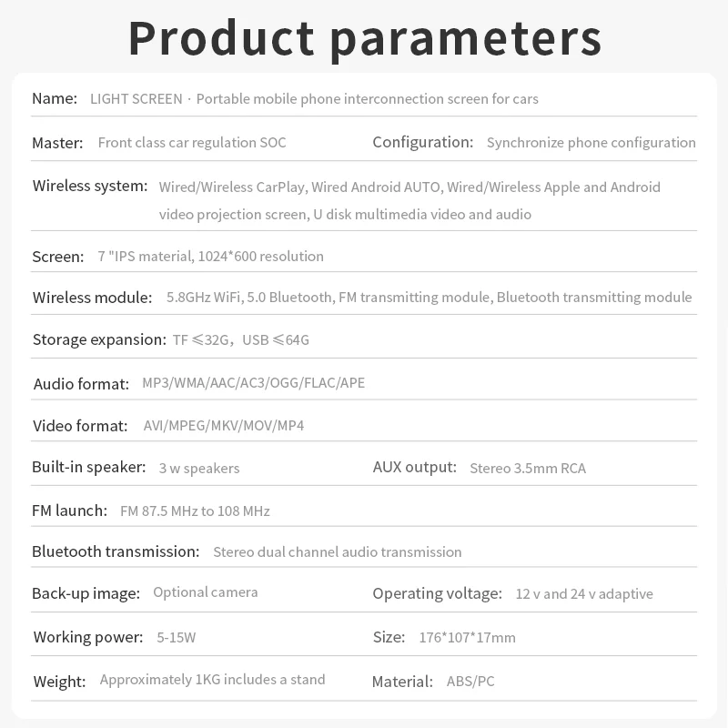Select the "Configuration:" label
728x728 pixels.
(x=423, y=142)
